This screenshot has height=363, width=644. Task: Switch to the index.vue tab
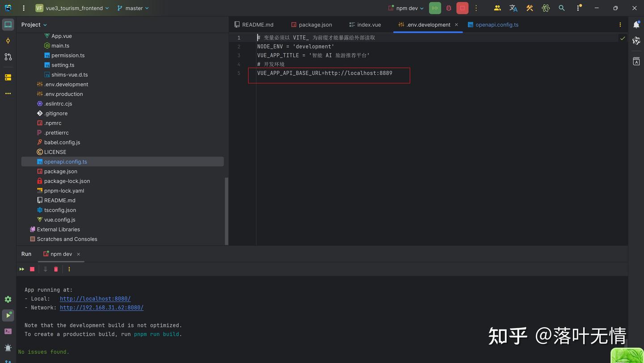(369, 25)
